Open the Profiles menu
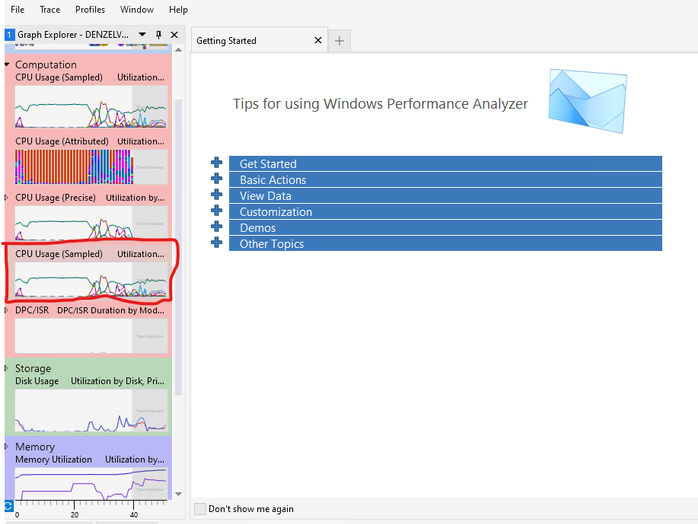 pos(90,9)
